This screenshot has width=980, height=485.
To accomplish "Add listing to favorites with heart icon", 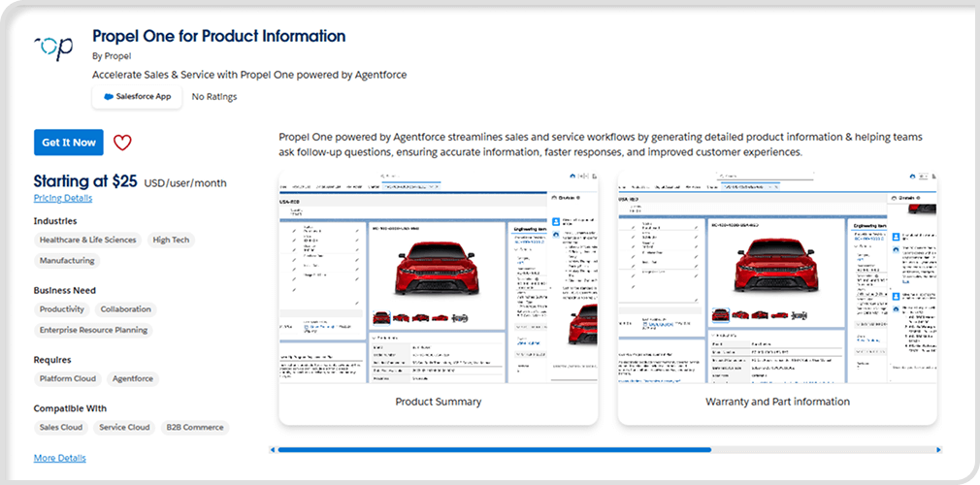I will click(x=122, y=144).
